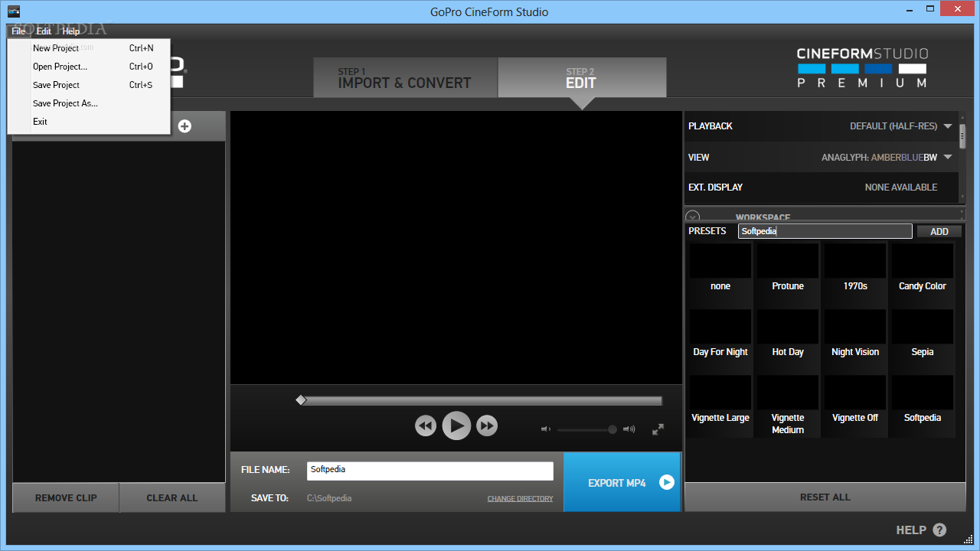Select the none preset thumbnail
The height and width of the screenshot is (551, 980).
720,261
